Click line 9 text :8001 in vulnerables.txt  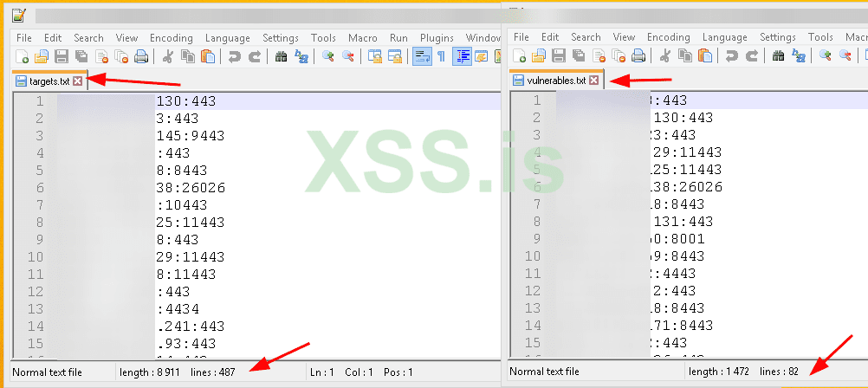[683, 239]
